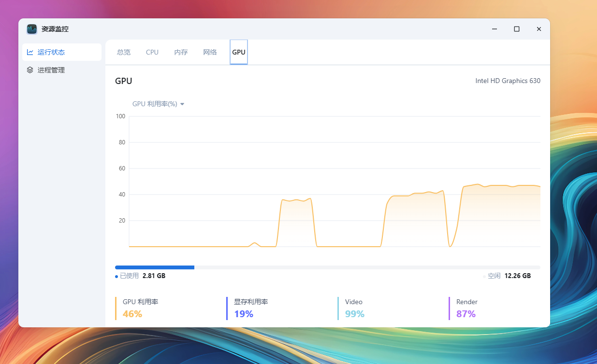The image size is (597, 364).
Task: Switch to the 总览 tab
Action: (124, 52)
